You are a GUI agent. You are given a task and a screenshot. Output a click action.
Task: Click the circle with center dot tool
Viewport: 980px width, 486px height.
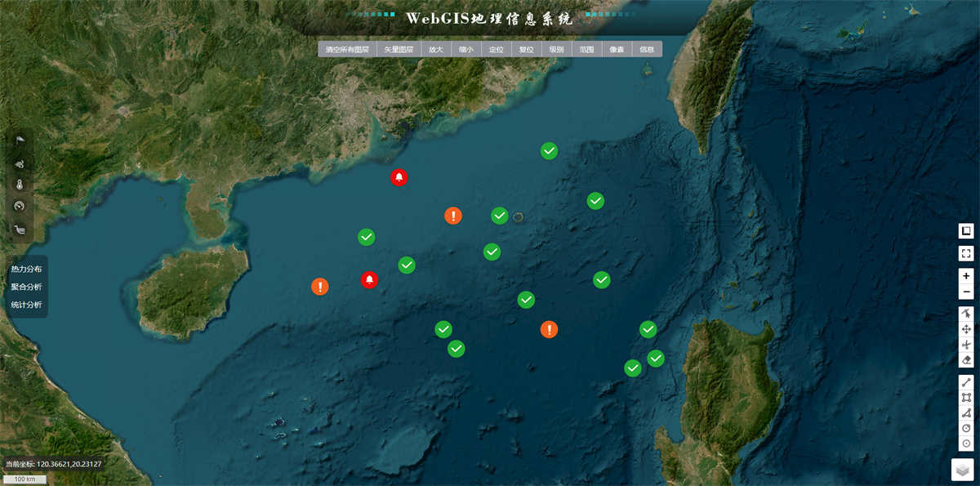[x=966, y=443]
